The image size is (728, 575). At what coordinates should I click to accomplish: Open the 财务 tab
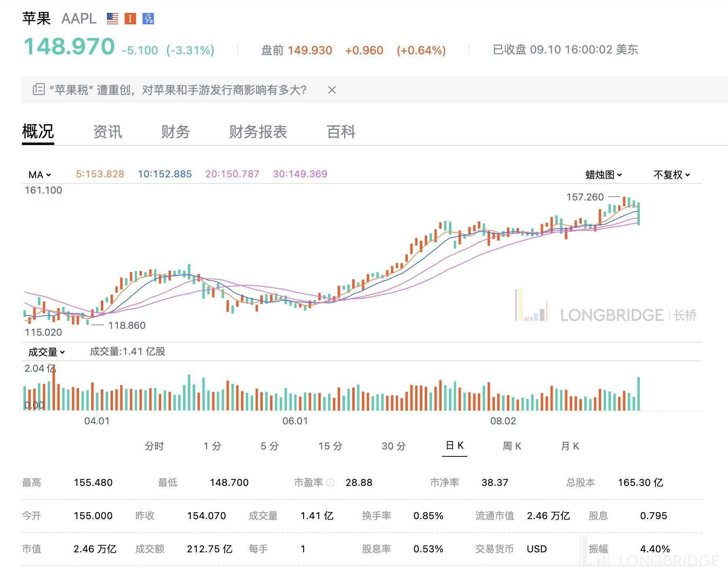(x=176, y=132)
